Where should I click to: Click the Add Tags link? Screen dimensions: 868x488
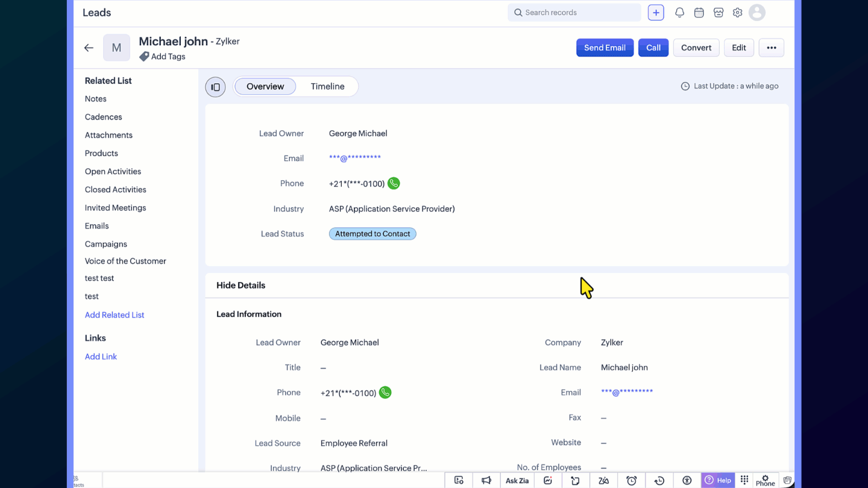tap(168, 57)
